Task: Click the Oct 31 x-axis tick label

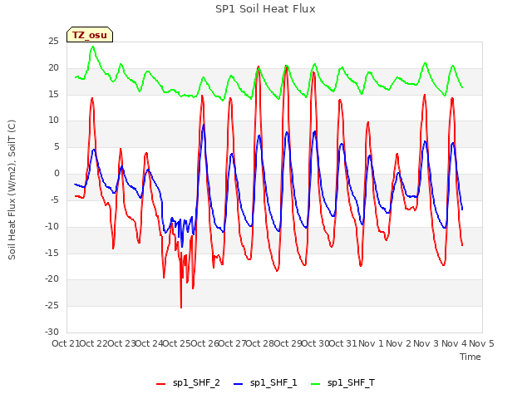Action: (343, 343)
